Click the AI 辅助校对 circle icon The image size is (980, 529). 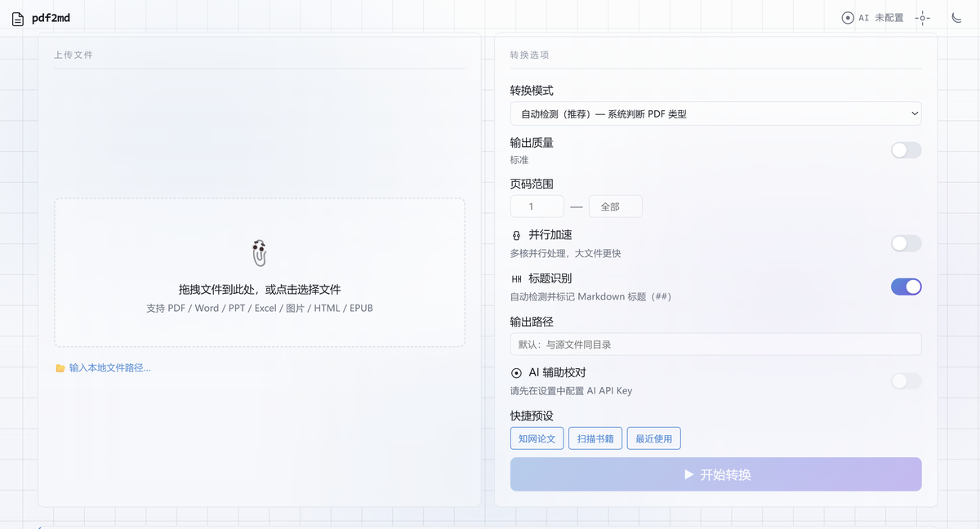pyautogui.click(x=517, y=373)
